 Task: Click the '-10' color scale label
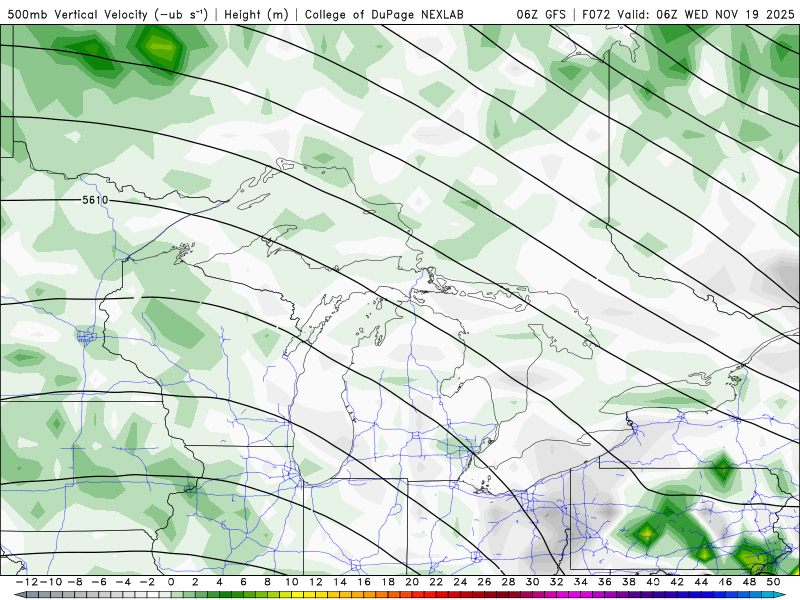pyautogui.click(x=50, y=582)
